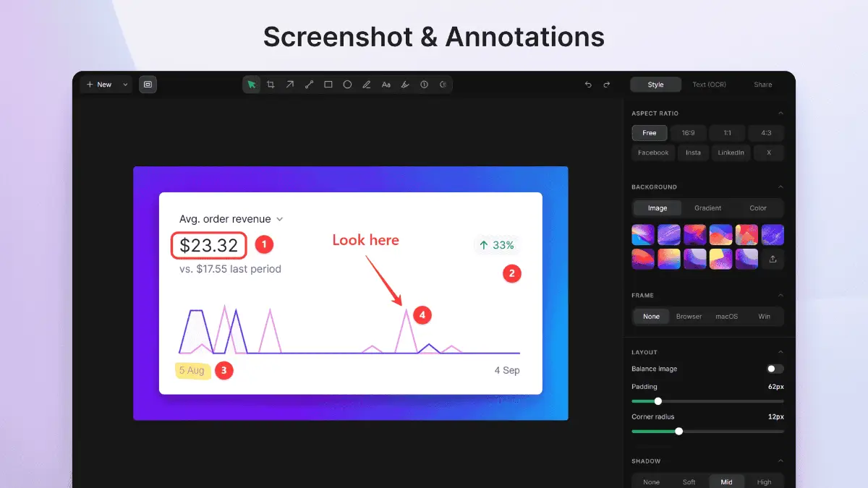Set Shadow to None

click(651, 482)
